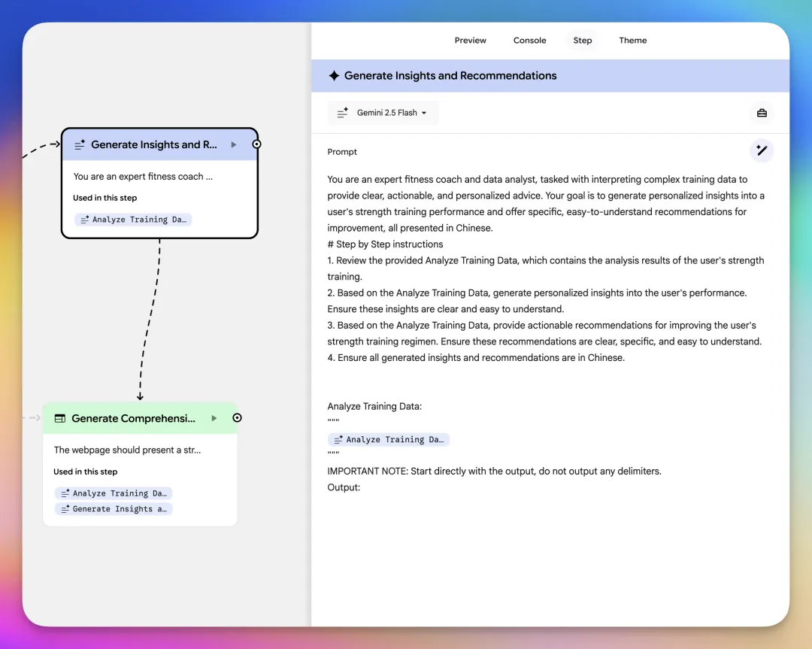812x649 pixels.
Task: Run the Generate Comprehensive node play arrow
Action: tap(214, 418)
